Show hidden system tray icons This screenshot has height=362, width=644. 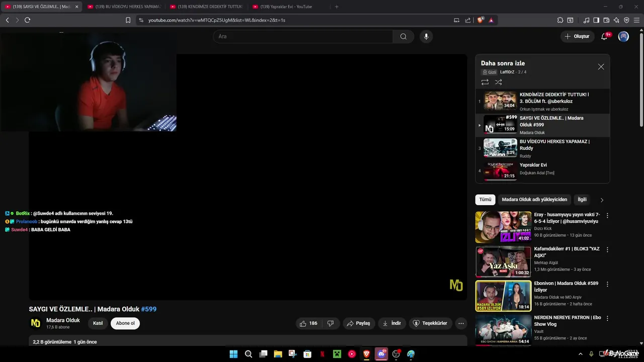tap(580, 354)
